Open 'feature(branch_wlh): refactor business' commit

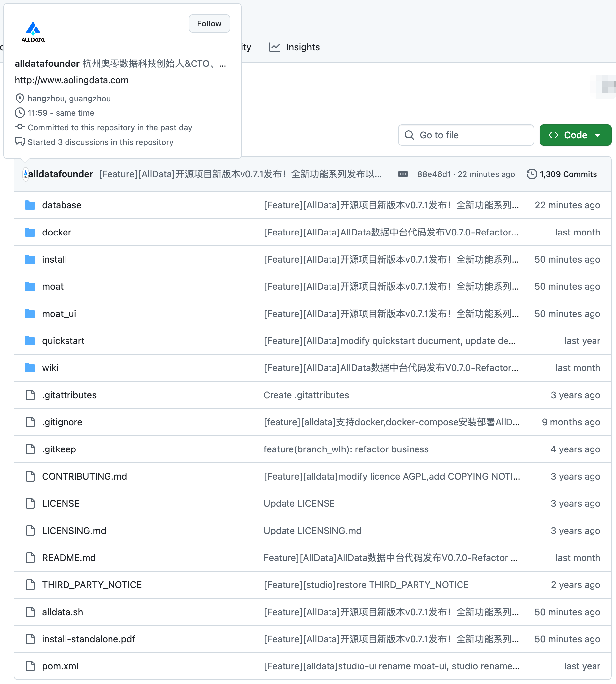click(x=346, y=449)
